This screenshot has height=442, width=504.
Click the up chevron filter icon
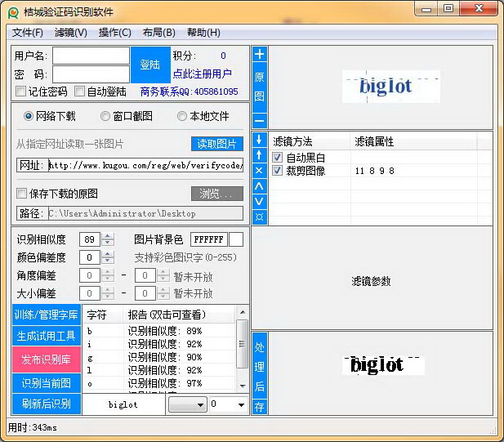tap(259, 185)
